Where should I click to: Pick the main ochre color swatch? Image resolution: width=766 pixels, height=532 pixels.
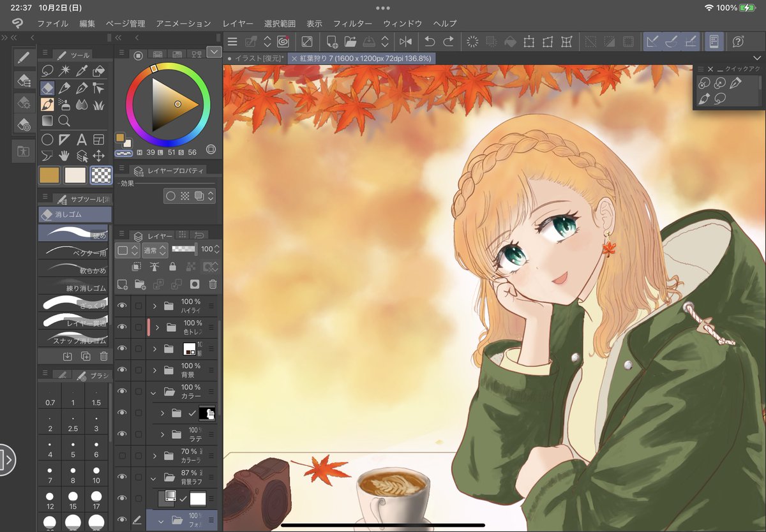click(50, 175)
